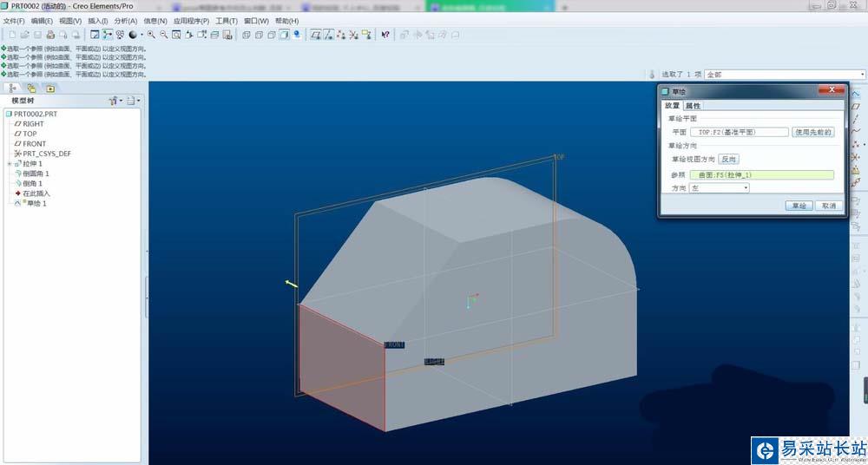This screenshot has width=868, height=465.
Task: Click the Saved view list icon
Action: pos(202,35)
